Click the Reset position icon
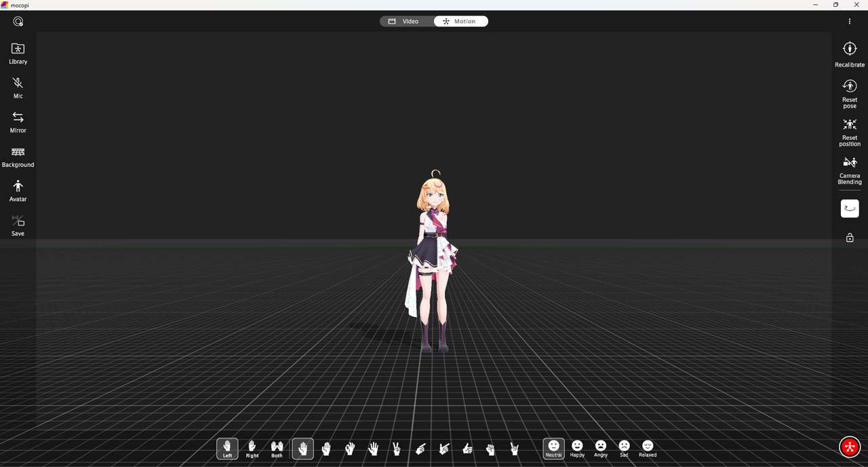 pyautogui.click(x=849, y=130)
